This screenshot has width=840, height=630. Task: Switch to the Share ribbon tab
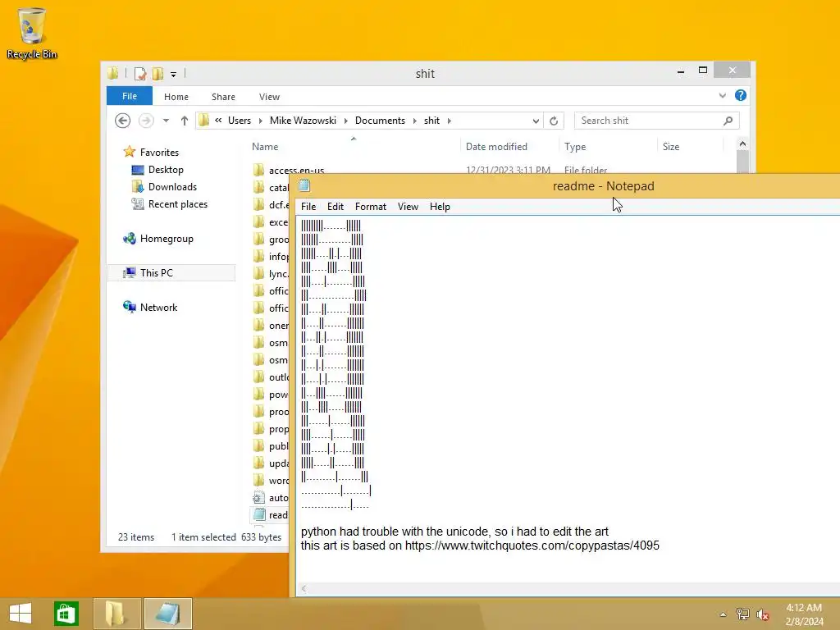tap(223, 97)
